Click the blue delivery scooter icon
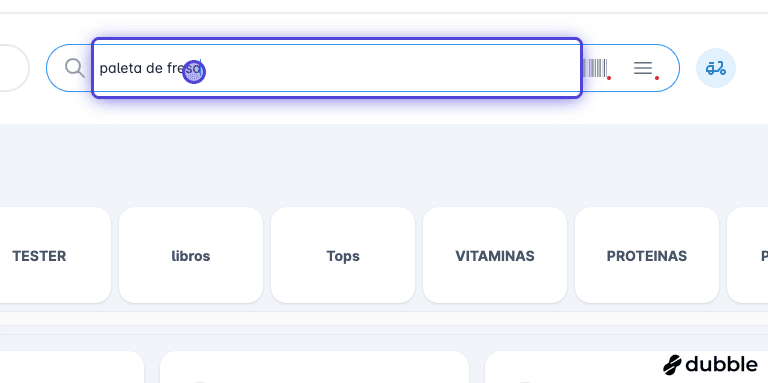768x383 pixels. pyautogui.click(x=716, y=68)
